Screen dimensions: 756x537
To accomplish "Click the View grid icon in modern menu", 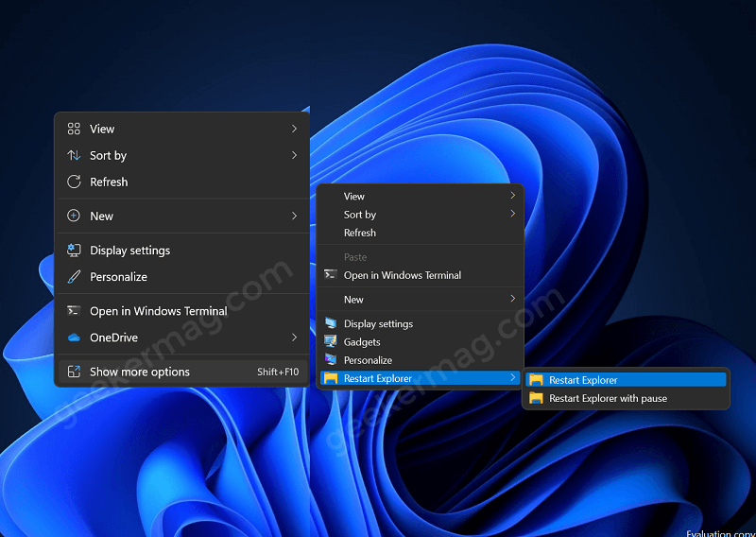I will click(x=74, y=129).
